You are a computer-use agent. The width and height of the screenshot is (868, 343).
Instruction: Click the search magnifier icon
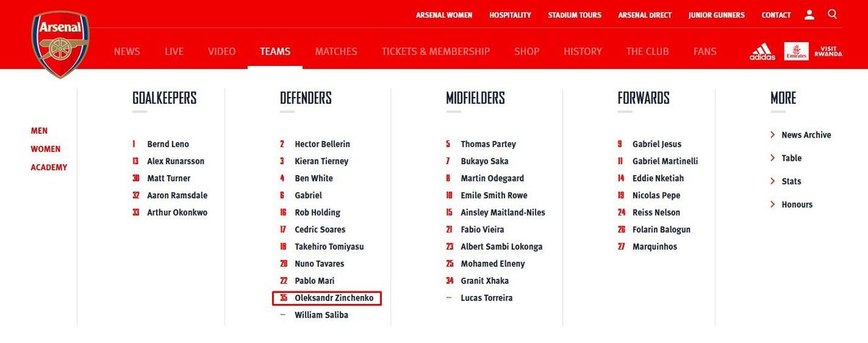(x=833, y=14)
